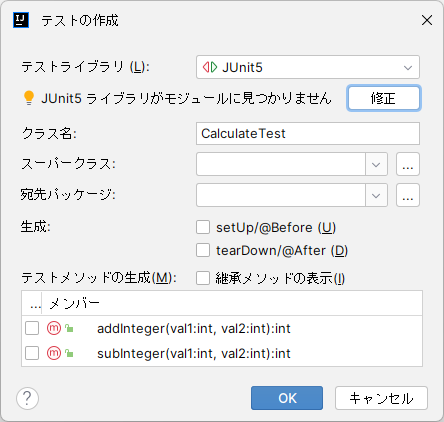Click the 修正 button

click(x=384, y=98)
